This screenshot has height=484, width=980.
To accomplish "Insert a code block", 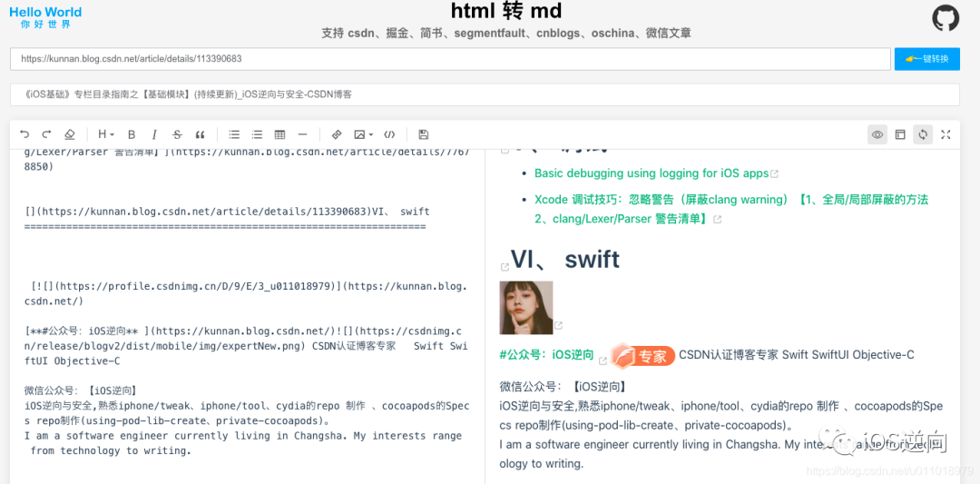I will (389, 133).
